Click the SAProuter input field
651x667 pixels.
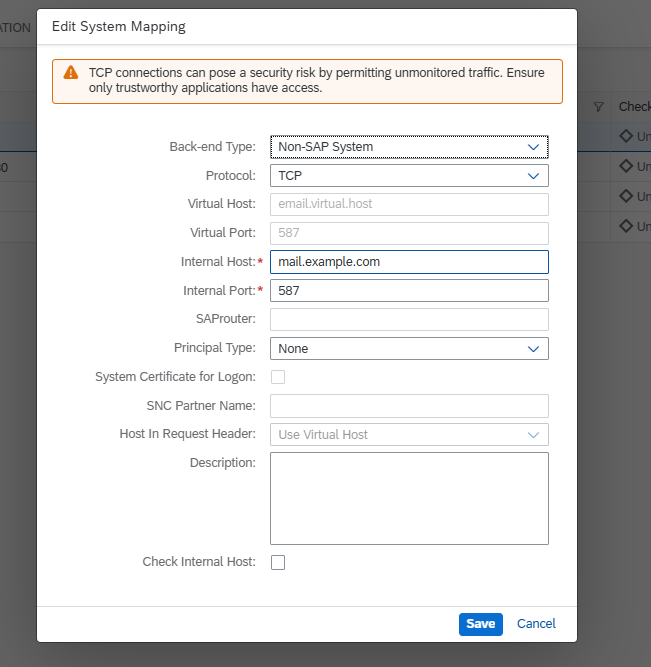click(409, 319)
